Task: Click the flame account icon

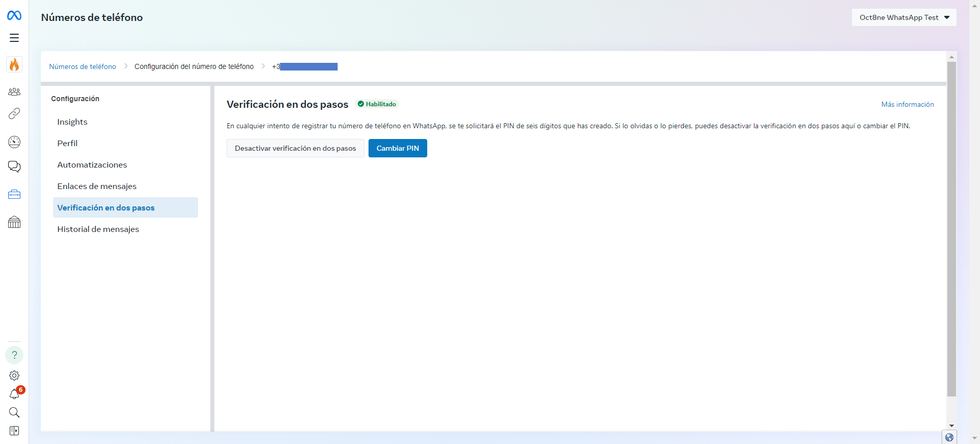Action: (x=14, y=64)
